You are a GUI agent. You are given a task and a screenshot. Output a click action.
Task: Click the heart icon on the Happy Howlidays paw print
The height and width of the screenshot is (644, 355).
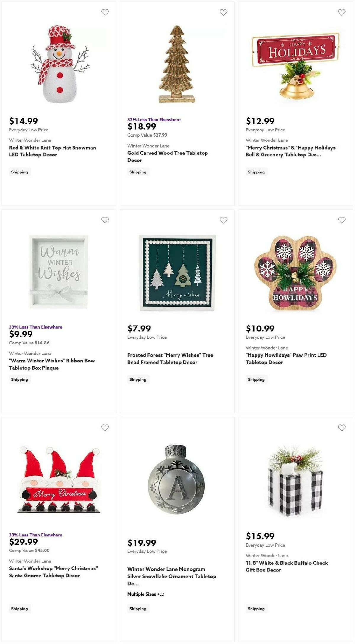(x=342, y=220)
